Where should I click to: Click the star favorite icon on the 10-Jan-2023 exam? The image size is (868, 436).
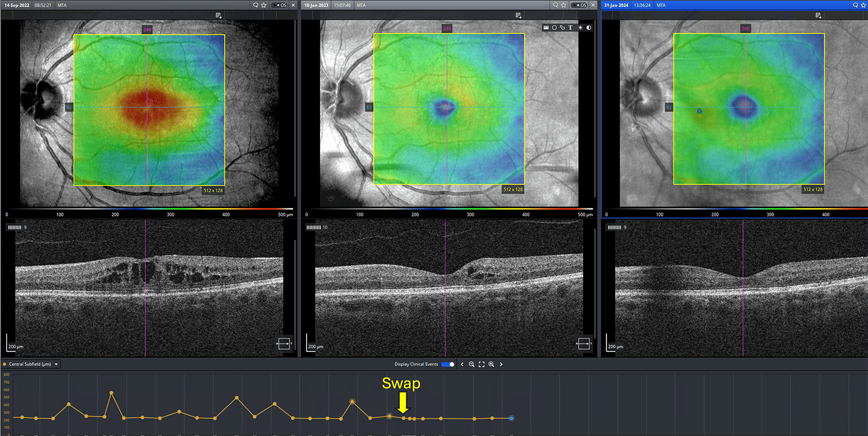[564, 5]
